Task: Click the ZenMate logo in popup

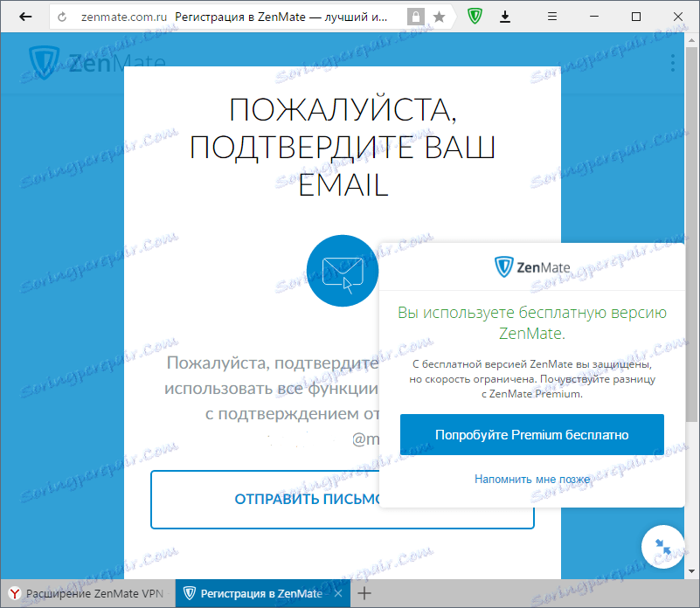Action: point(532,267)
